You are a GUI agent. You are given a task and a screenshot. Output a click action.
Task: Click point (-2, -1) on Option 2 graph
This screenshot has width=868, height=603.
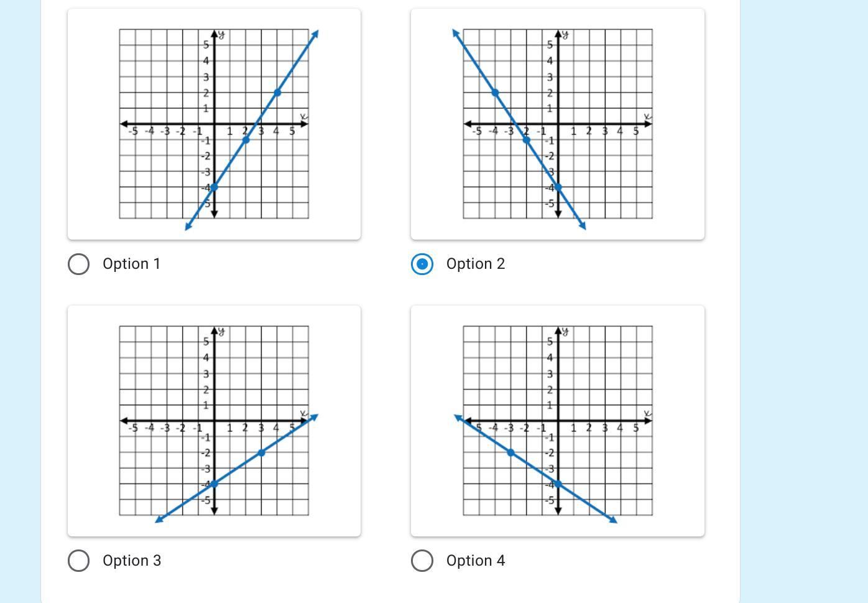[526, 140]
